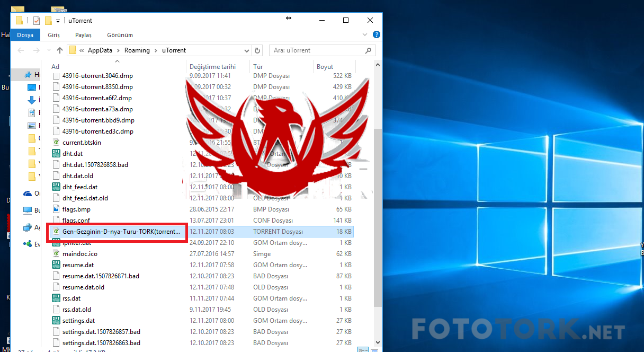Click the dht.dat file icon
Screen dimensions: 644x352
(x=56, y=153)
